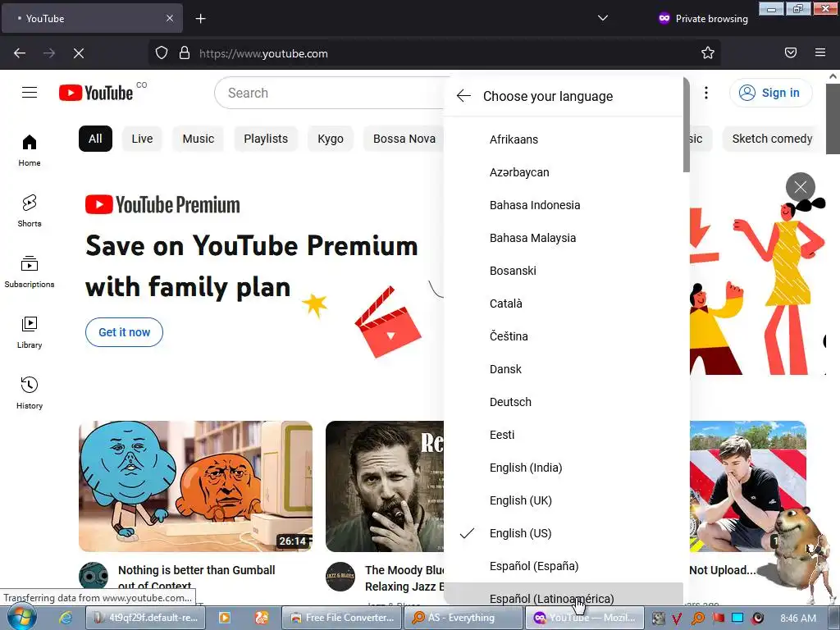The width and height of the screenshot is (840, 630).
Task: Open the list all tabs chevron
Action: point(603,18)
